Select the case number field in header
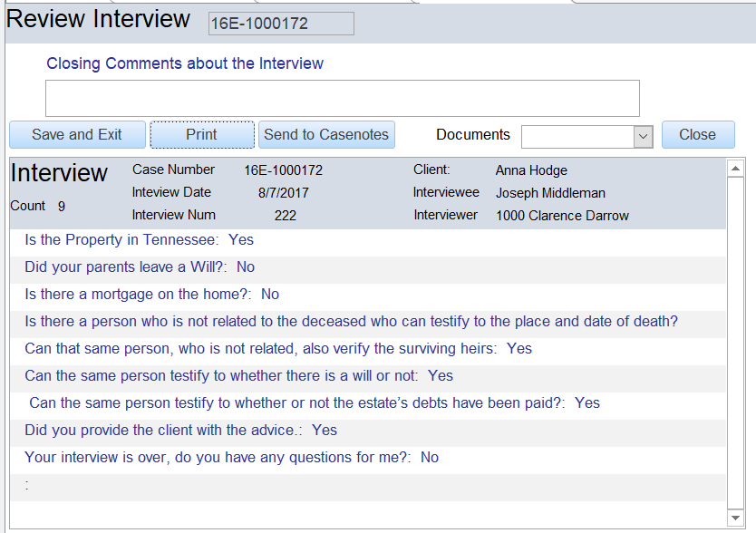Screen dimensions: 756x533 coord(281,24)
